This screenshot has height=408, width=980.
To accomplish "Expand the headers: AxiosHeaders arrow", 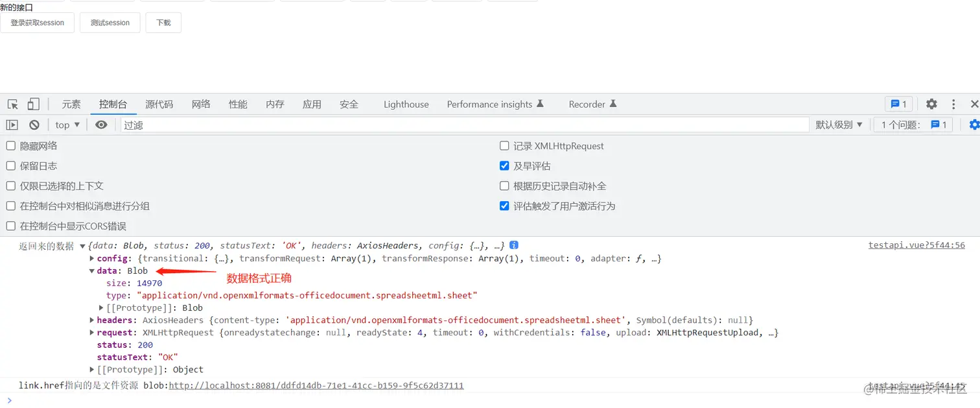I will 92,320.
